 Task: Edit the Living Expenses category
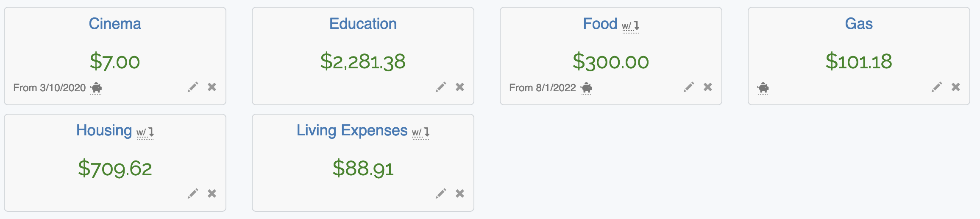[x=441, y=194]
